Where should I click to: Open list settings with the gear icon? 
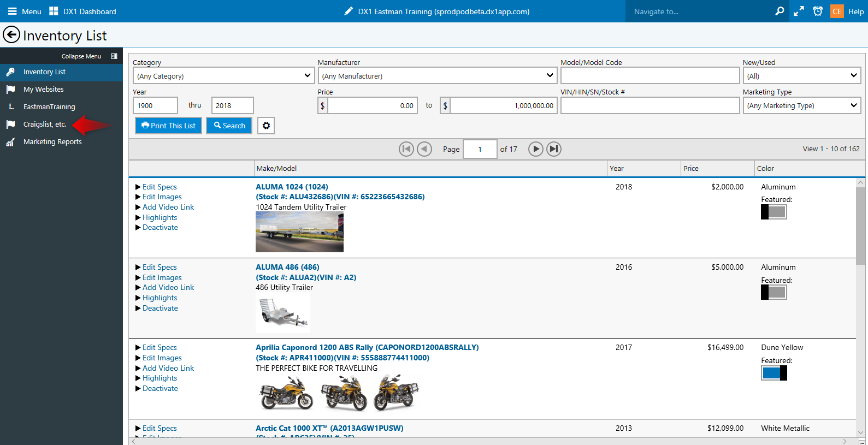[x=266, y=126]
